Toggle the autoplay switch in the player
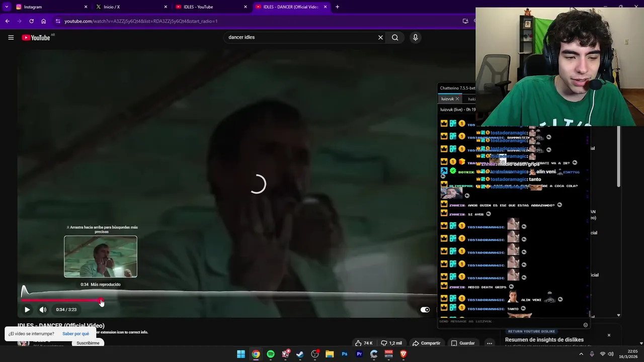This screenshot has width=644, height=362. tap(425, 310)
